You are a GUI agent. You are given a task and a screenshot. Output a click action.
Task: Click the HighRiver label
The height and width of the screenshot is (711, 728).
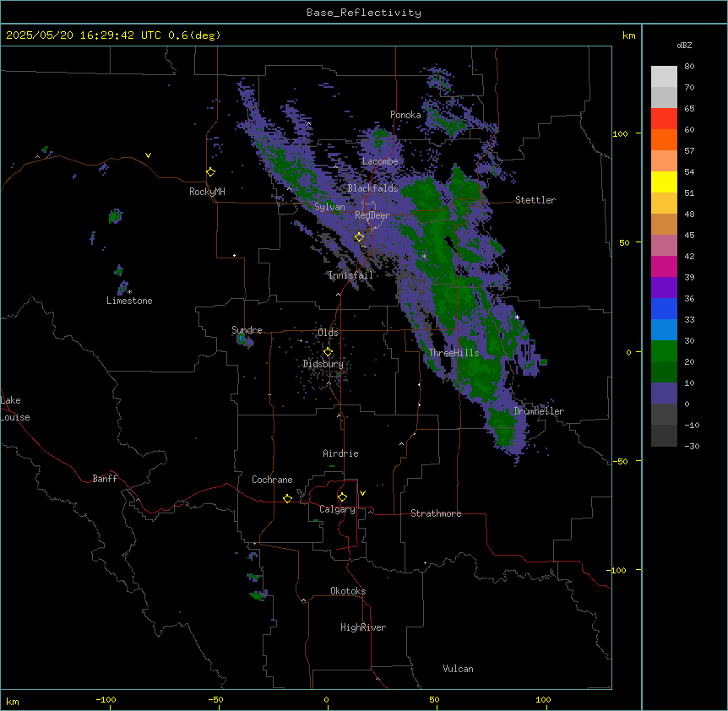363,627
